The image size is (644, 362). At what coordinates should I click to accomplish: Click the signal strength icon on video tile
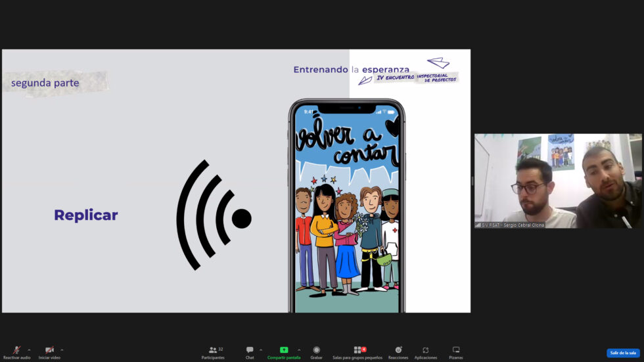478,225
